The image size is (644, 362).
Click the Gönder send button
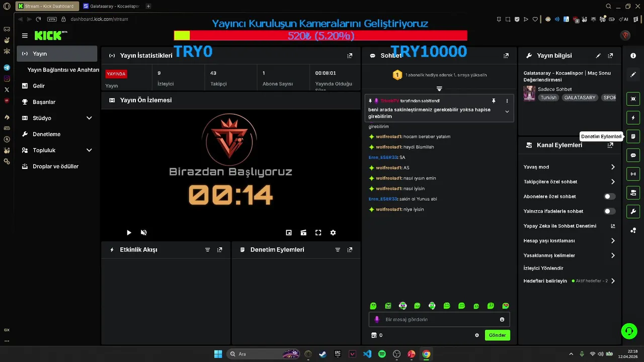pos(497,335)
